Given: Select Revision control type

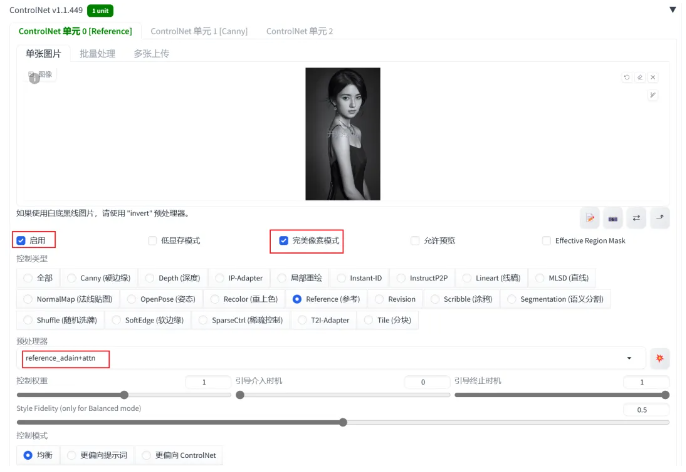Looking at the screenshot, I should point(396,299).
